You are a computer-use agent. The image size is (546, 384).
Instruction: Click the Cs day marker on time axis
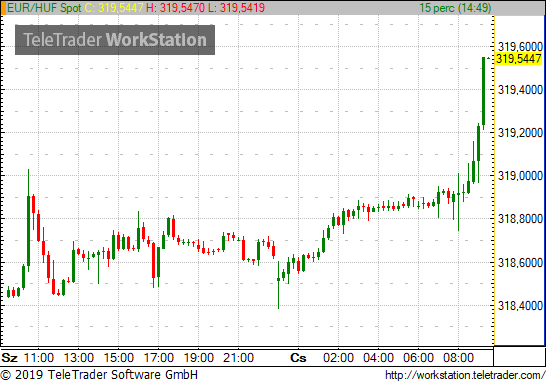coord(298,358)
